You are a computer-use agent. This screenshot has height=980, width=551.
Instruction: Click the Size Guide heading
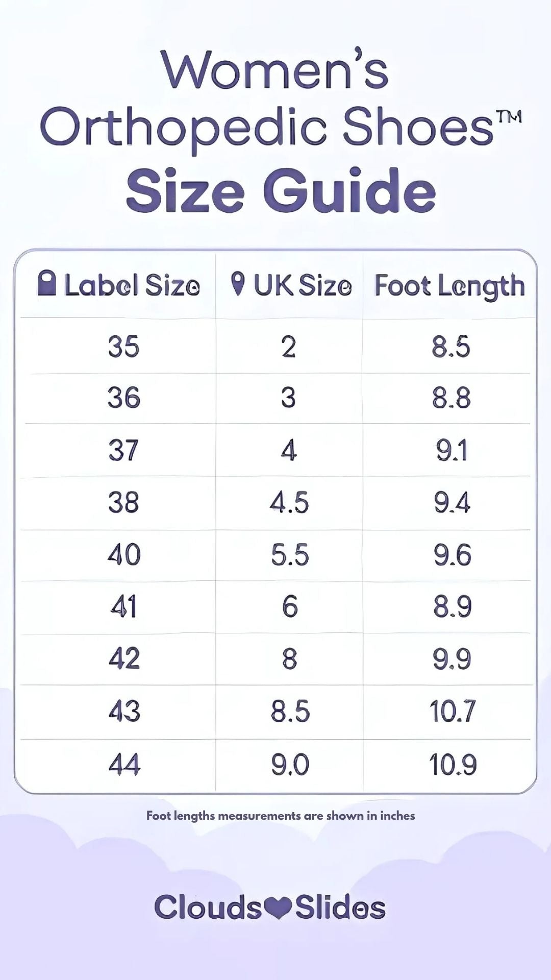coord(281,190)
